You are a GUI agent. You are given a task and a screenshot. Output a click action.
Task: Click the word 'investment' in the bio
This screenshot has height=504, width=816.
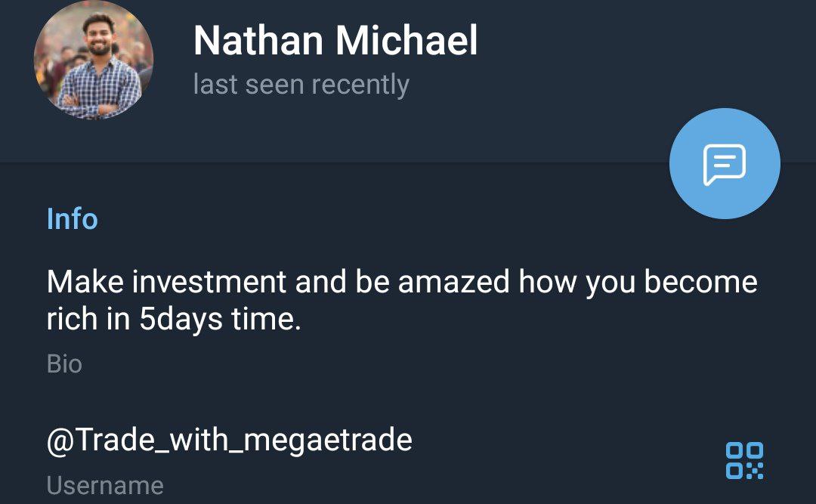pos(209,282)
